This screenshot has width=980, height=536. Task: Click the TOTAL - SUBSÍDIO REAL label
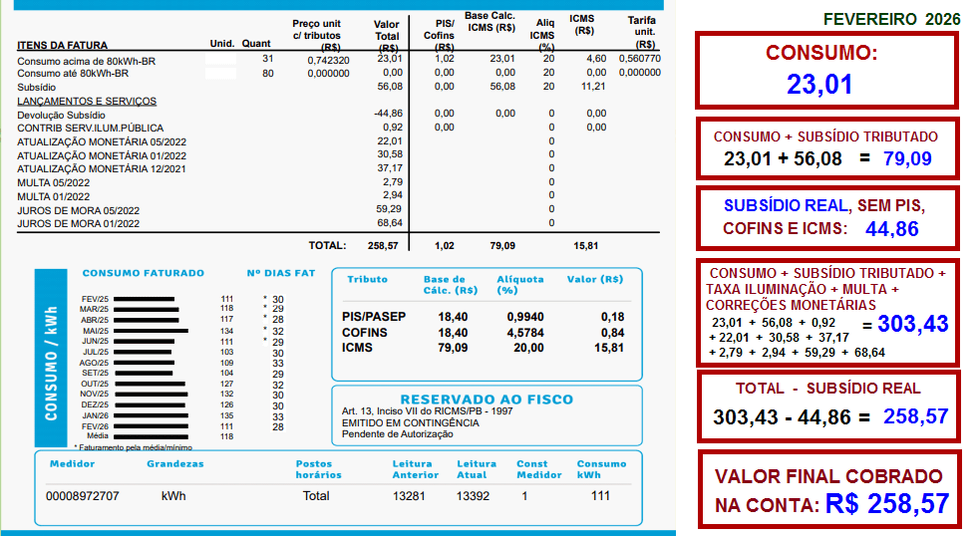(827, 389)
